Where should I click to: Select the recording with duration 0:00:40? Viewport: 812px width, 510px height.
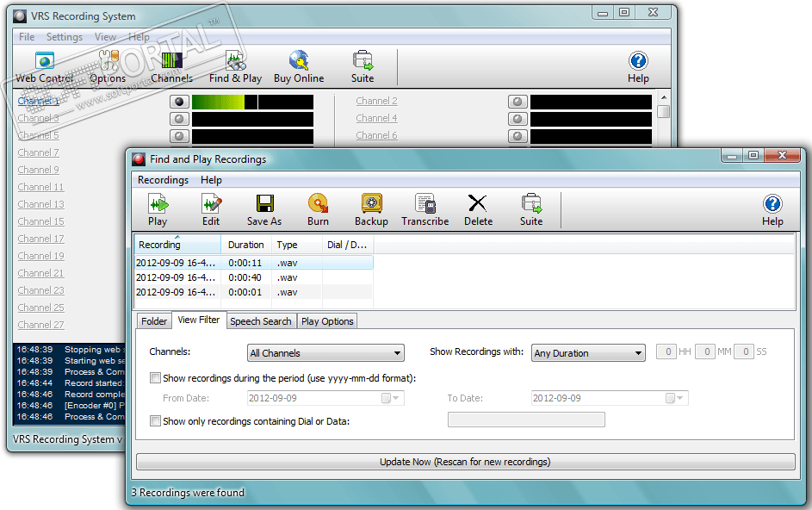pyautogui.click(x=254, y=277)
